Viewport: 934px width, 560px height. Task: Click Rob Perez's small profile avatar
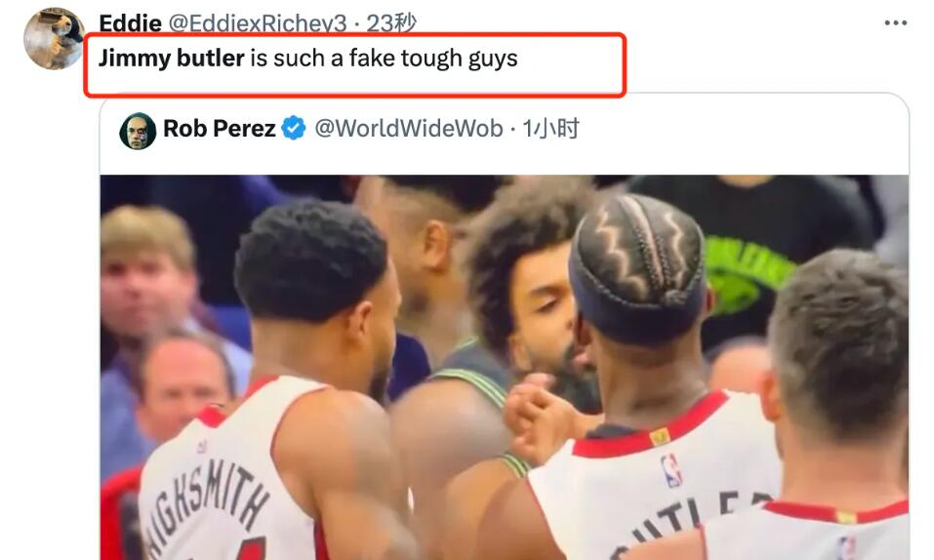point(138,131)
